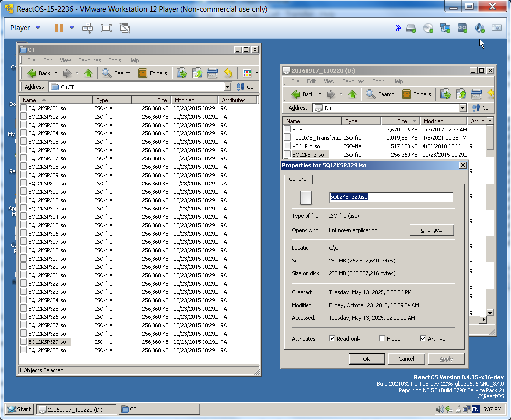The height and width of the screenshot is (420, 511).
Task: Click the Delete icon in the D: window toolbar
Action: (x=476, y=94)
